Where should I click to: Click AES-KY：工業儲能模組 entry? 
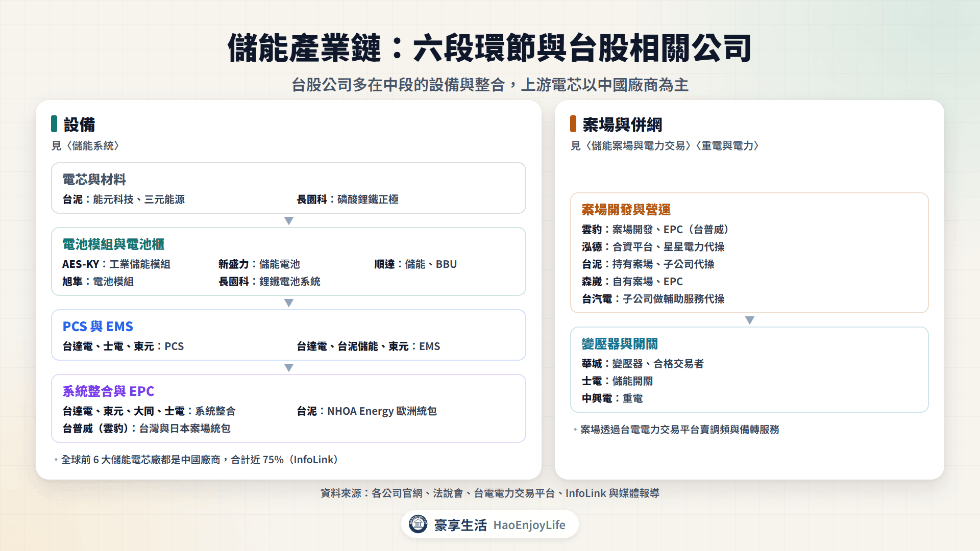pos(116,264)
